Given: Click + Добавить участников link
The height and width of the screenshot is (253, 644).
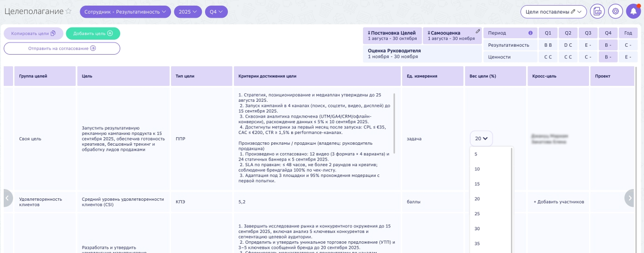Looking at the screenshot, I should (559, 202).
